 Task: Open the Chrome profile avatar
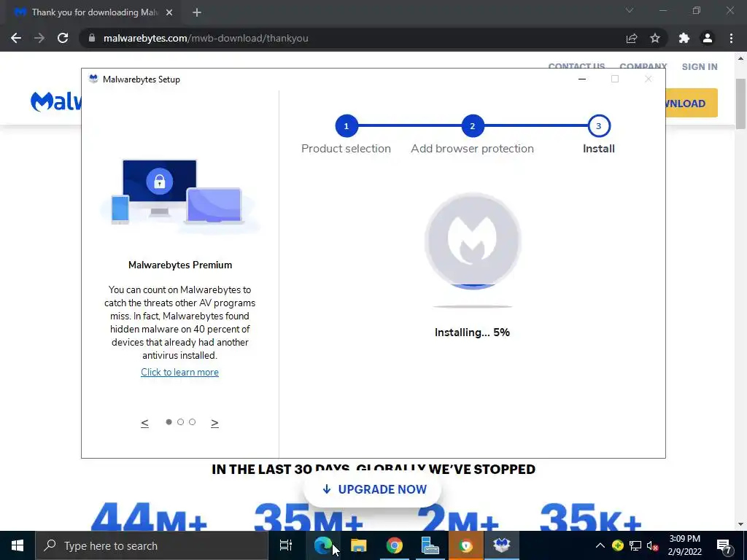708,38
